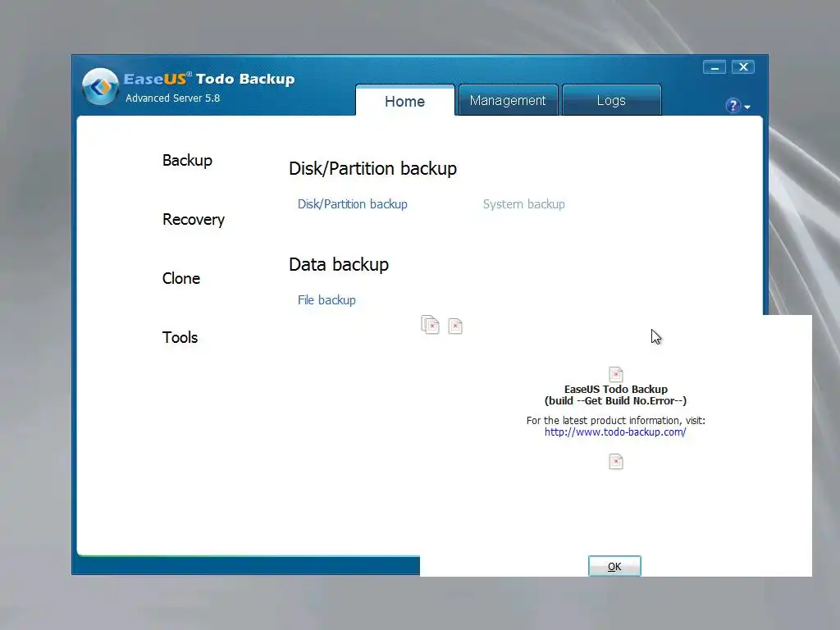Switch to the Home tab

coord(405,101)
